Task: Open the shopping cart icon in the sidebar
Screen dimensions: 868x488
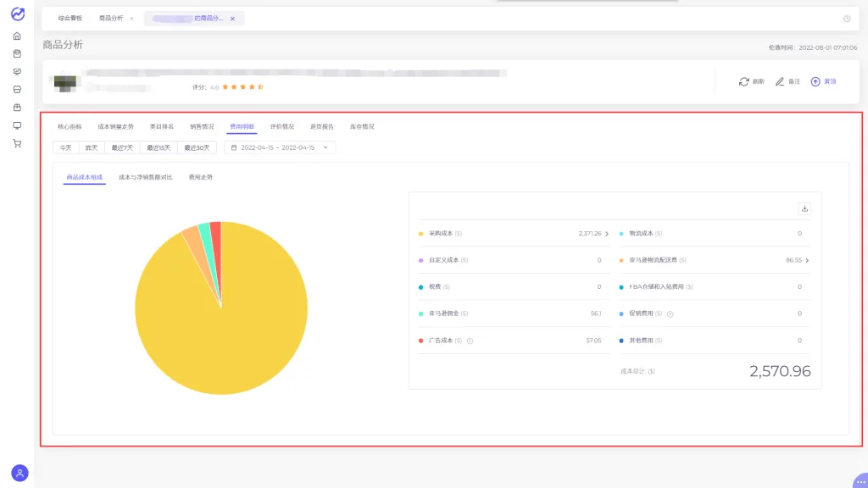Action: click(17, 143)
